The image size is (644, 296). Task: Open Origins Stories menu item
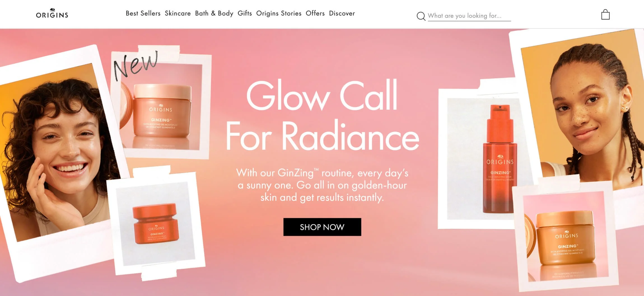click(x=279, y=13)
